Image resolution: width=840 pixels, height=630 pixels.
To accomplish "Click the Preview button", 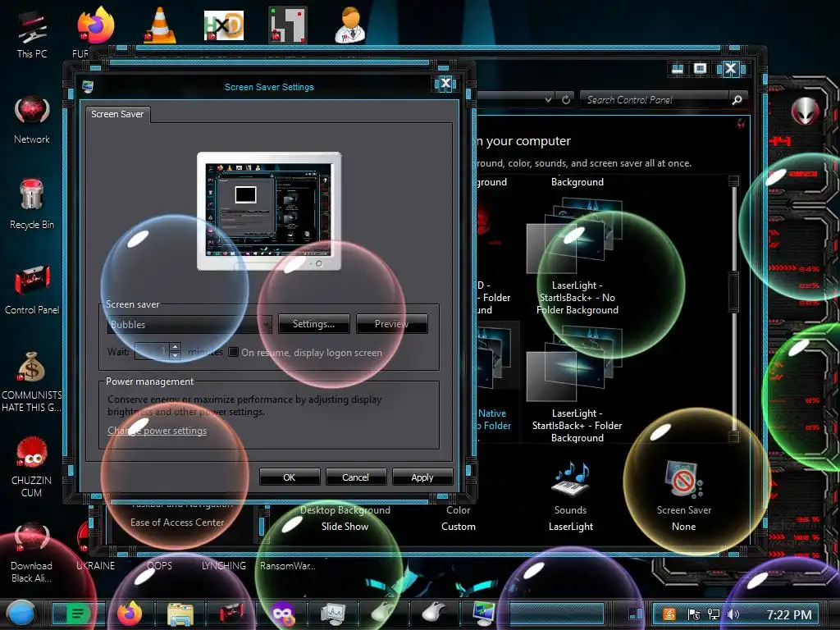I will pos(391,323).
